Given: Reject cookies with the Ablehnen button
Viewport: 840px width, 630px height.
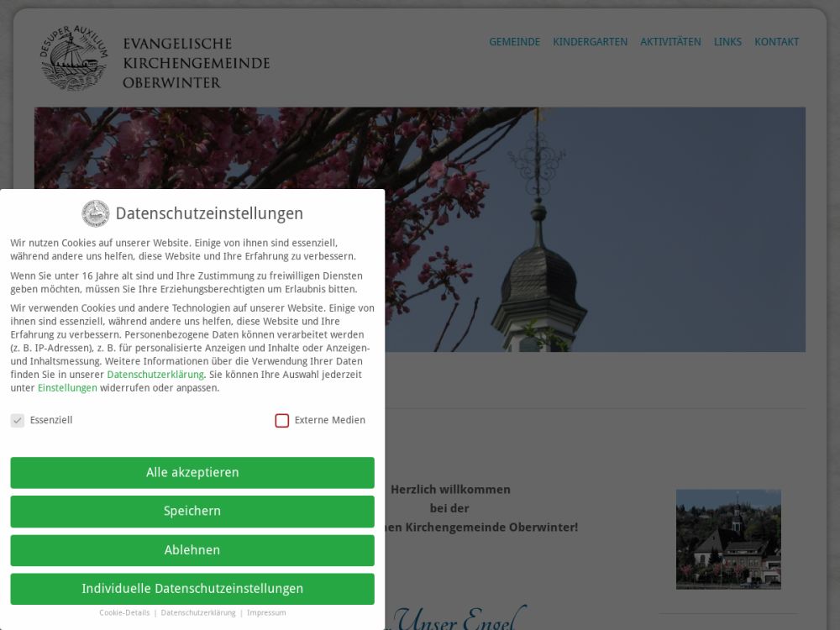Looking at the screenshot, I should [x=192, y=550].
